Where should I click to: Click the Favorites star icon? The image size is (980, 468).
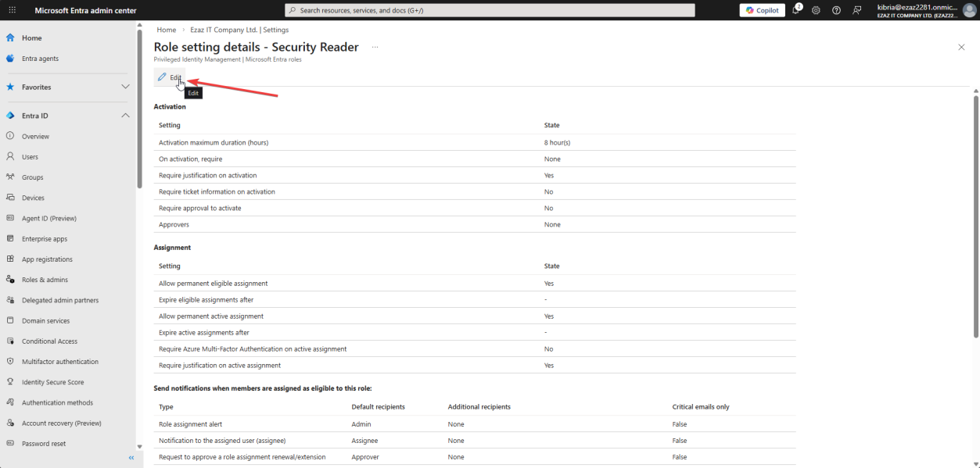click(10, 87)
